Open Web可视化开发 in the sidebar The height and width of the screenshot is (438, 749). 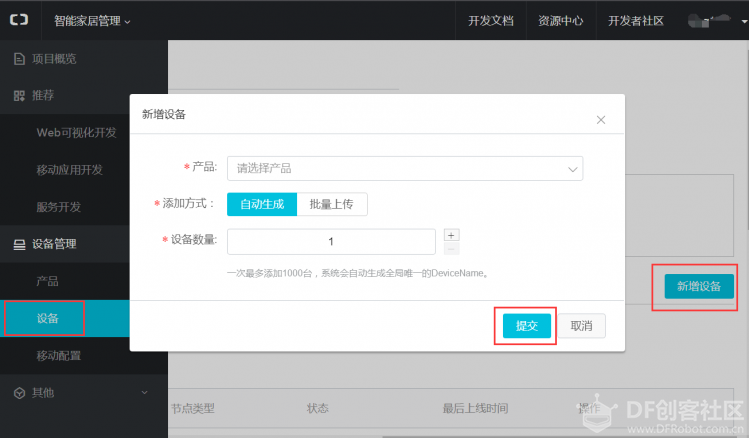tap(76, 133)
